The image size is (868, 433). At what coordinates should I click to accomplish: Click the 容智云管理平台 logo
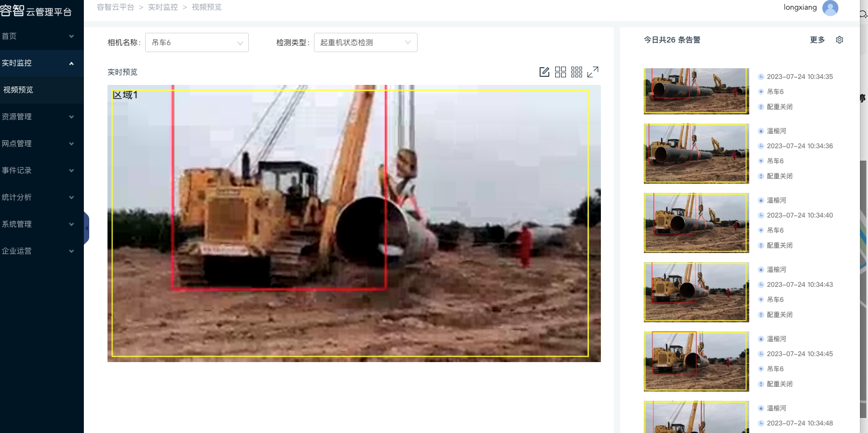[36, 11]
